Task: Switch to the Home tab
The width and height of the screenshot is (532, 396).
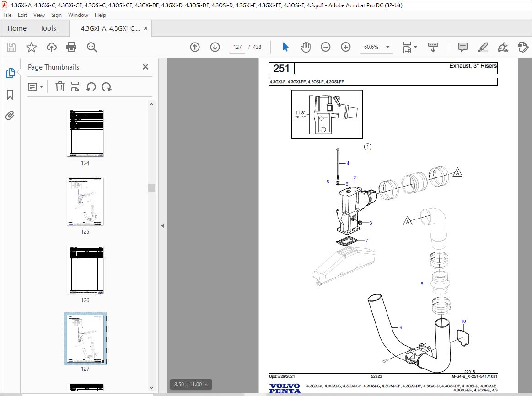Action: [x=17, y=28]
